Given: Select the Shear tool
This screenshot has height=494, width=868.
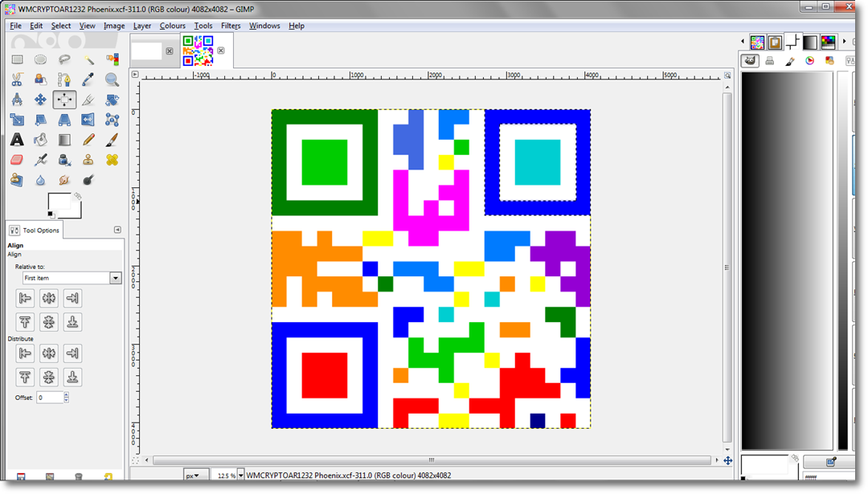Looking at the screenshot, I should [x=40, y=120].
